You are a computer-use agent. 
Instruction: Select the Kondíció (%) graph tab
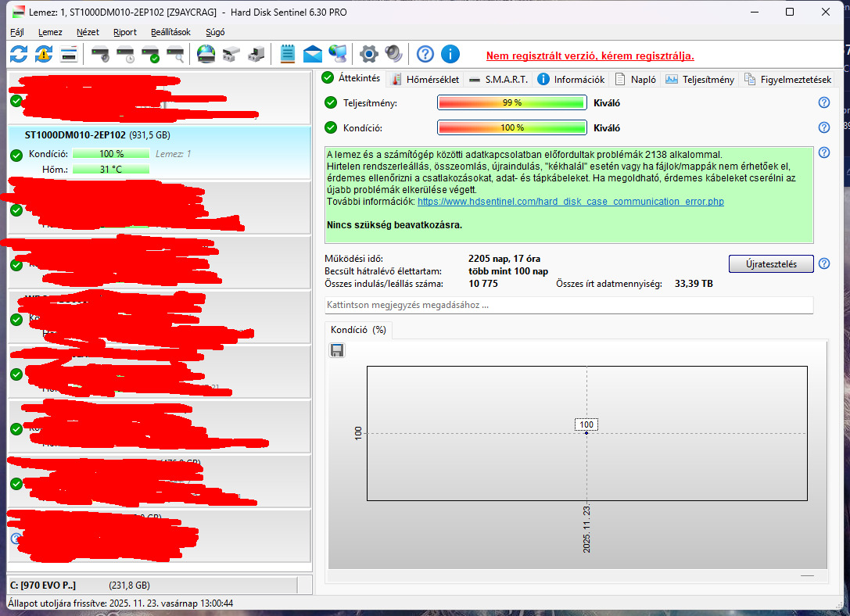(358, 329)
